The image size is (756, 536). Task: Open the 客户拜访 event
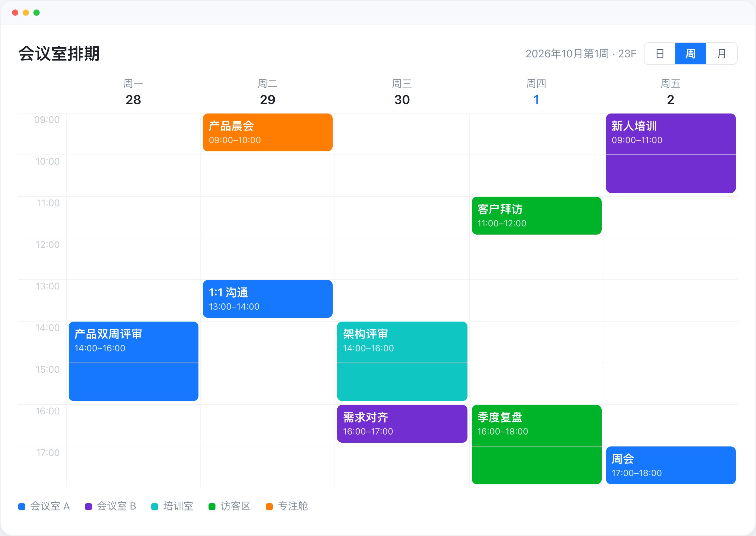click(x=536, y=216)
